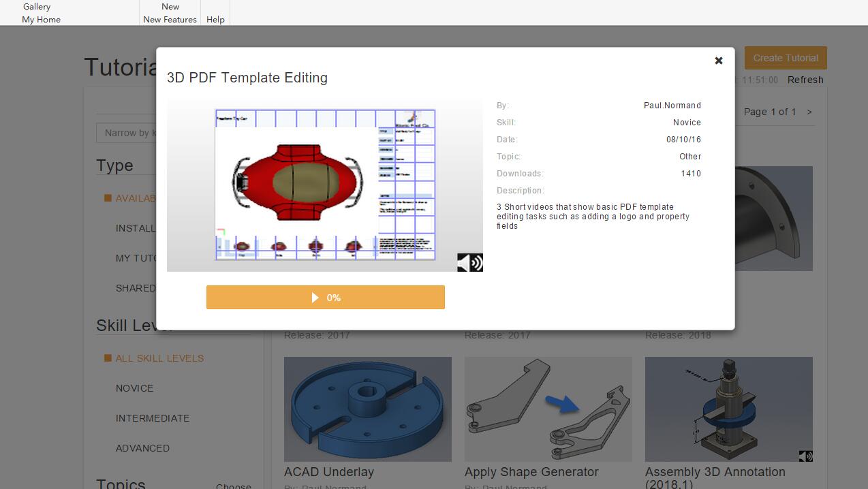
Task: Click the orange marker beside ALL SKILL LEVELS
Action: pyautogui.click(x=107, y=358)
